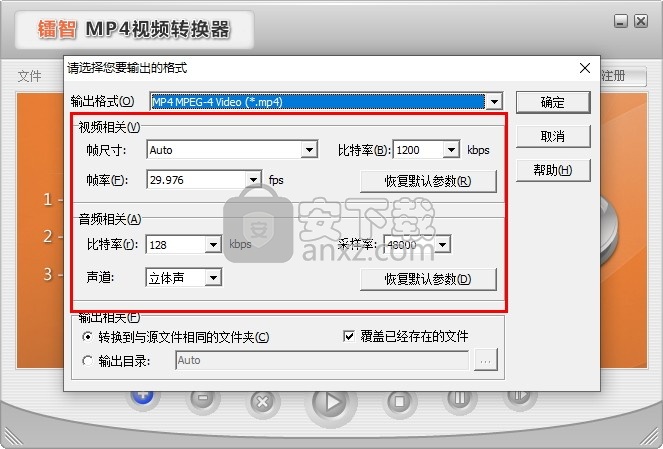663x449 pixels.
Task: Click the stop square icon in main window
Action: tap(399, 401)
